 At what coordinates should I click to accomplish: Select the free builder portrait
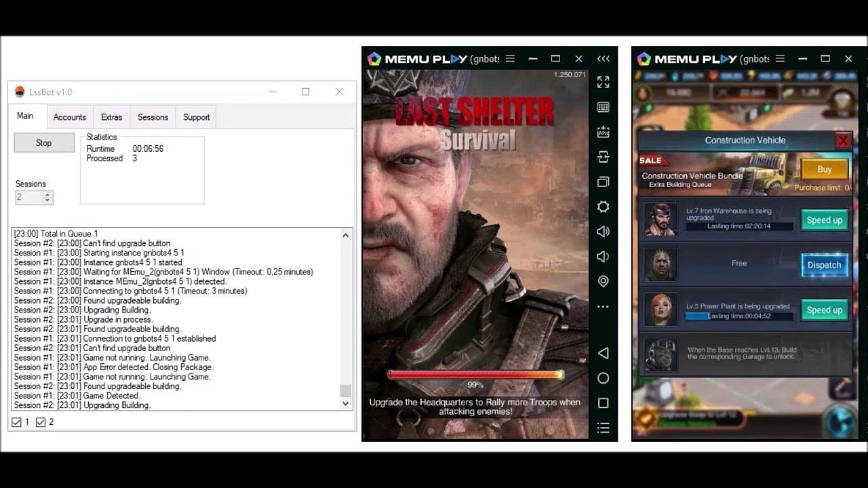pyautogui.click(x=660, y=264)
